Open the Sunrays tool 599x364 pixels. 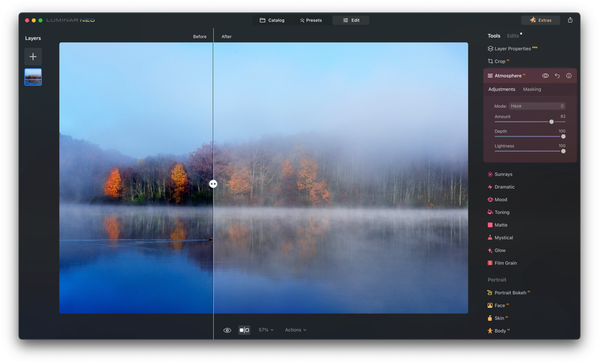click(500, 175)
